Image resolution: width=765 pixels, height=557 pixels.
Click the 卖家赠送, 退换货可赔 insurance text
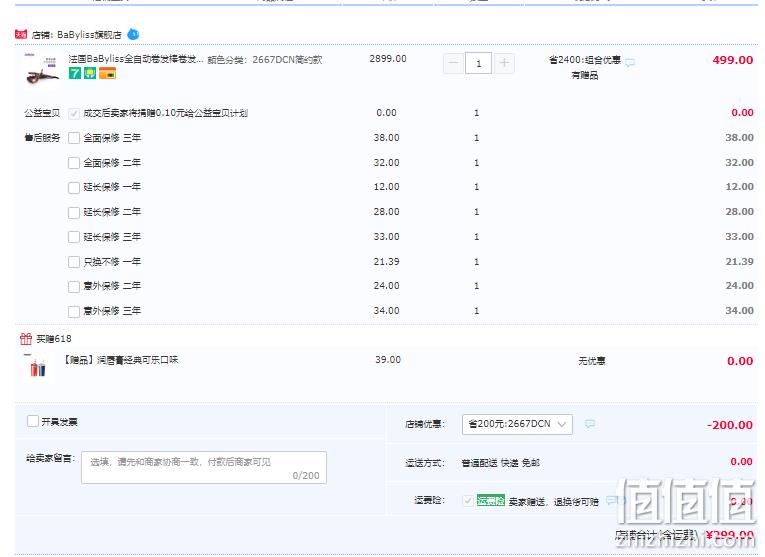tap(553, 501)
